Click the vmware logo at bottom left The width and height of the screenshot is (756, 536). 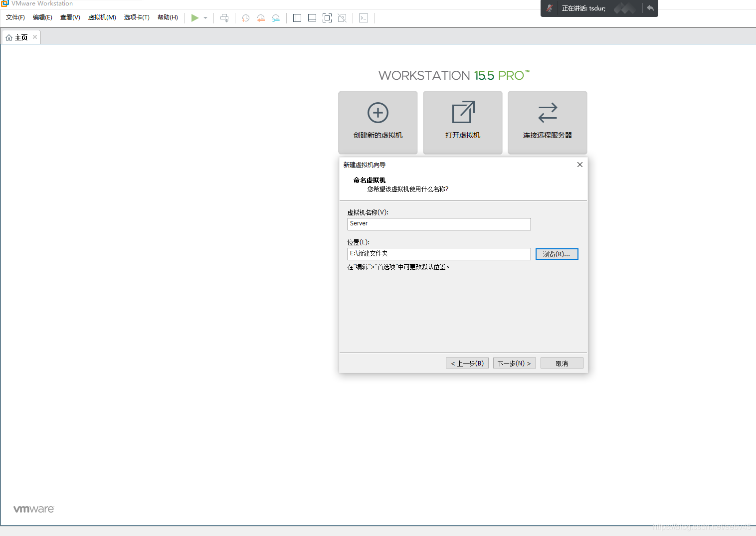pyautogui.click(x=33, y=509)
